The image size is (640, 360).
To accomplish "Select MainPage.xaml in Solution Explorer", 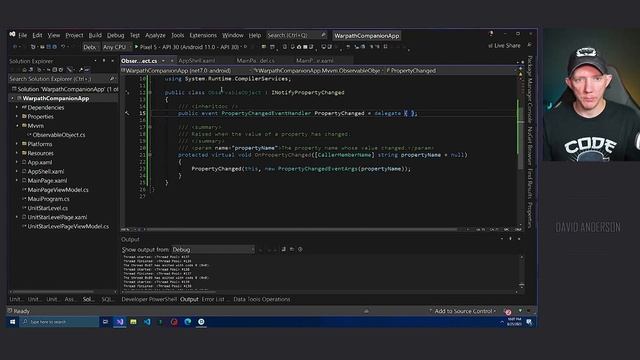I will point(47,180).
